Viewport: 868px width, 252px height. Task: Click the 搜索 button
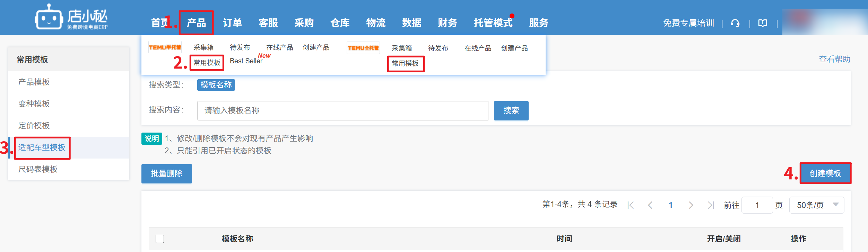click(x=511, y=111)
